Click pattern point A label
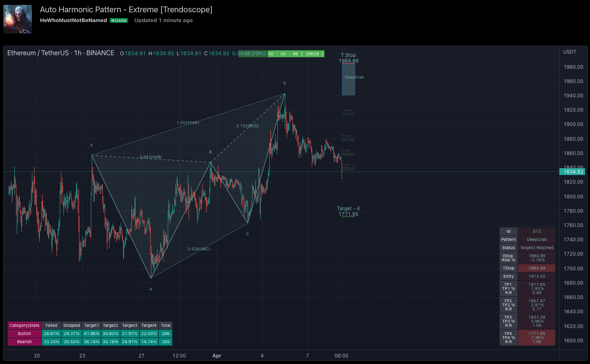 point(151,289)
